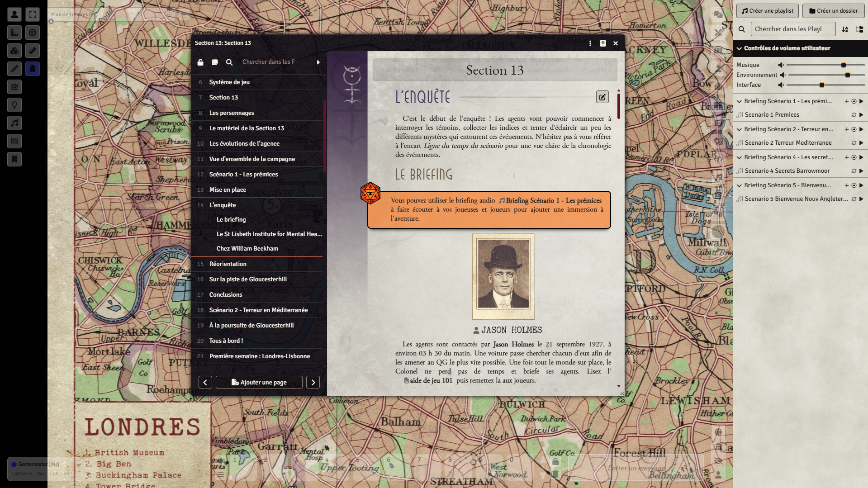Image resolution: width=868 pixels, height=488 pixels.
Task: Select the Drawing pencil tool
Action: coord(14,69)
